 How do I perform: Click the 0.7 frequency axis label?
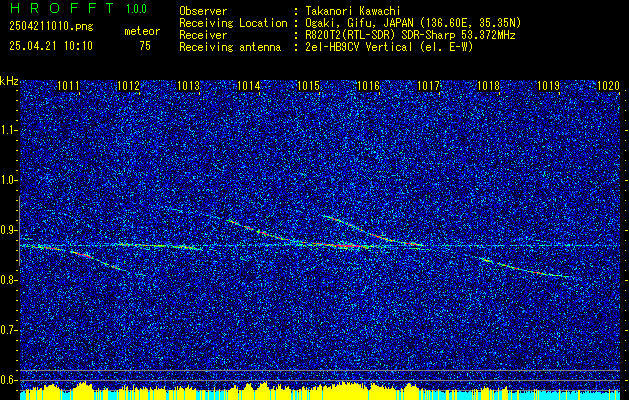pos(8,330)
